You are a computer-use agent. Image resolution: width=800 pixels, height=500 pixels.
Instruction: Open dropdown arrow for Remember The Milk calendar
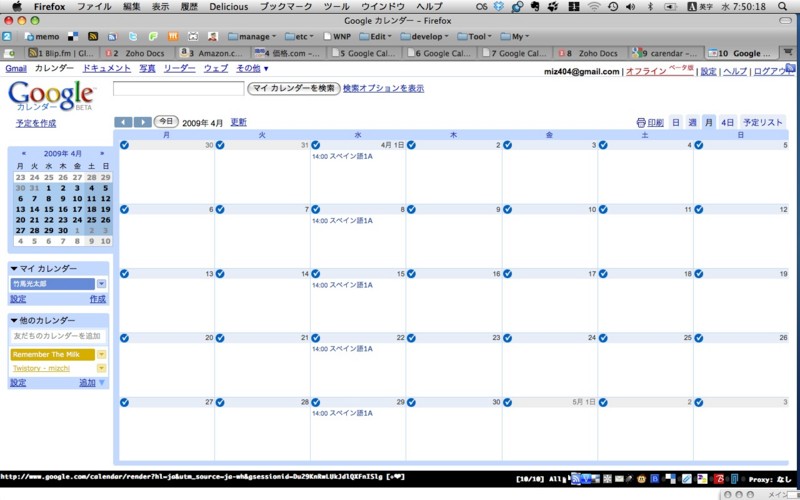point(102,355)
